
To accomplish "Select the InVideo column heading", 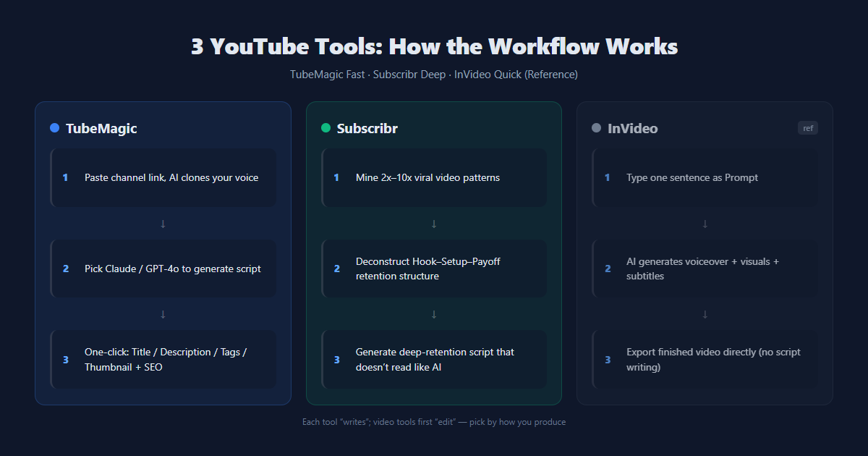I will (x=633, y=128).
